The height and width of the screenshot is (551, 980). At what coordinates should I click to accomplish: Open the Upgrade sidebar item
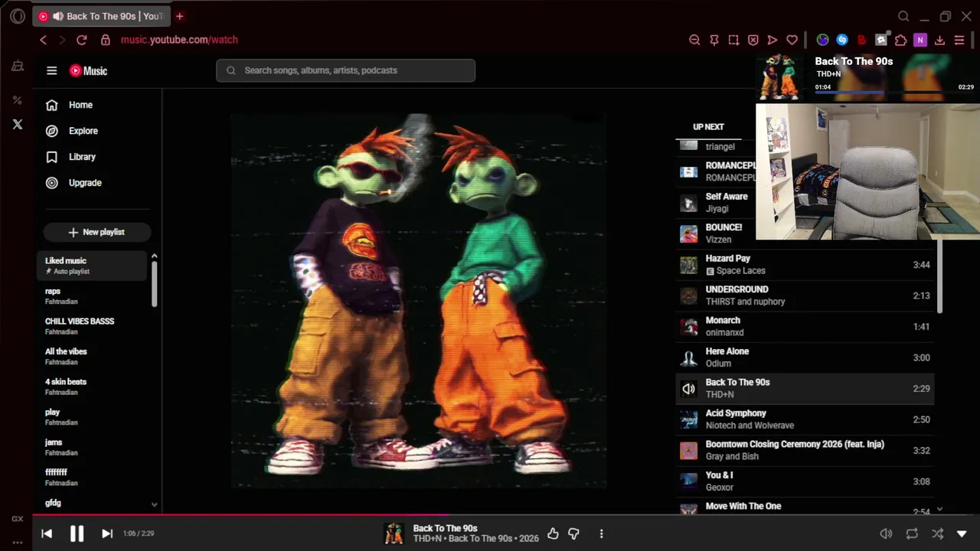tap(97, 183)
